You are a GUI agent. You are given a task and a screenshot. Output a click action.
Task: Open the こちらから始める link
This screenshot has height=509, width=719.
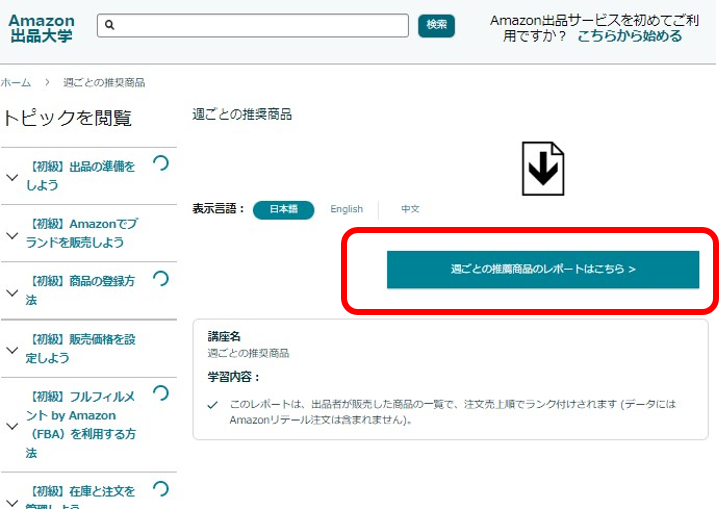[x=629, y=36]
